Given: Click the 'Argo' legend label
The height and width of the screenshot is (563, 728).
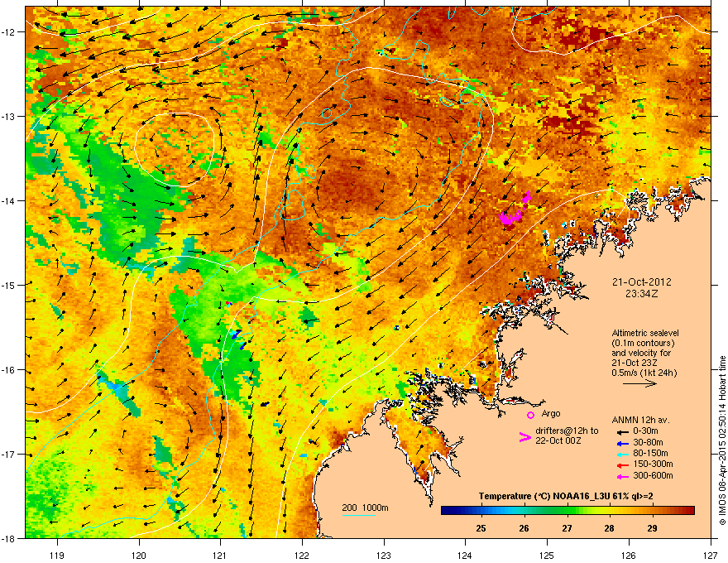Looking at the screenshot, I should click(x=551, y=413).
